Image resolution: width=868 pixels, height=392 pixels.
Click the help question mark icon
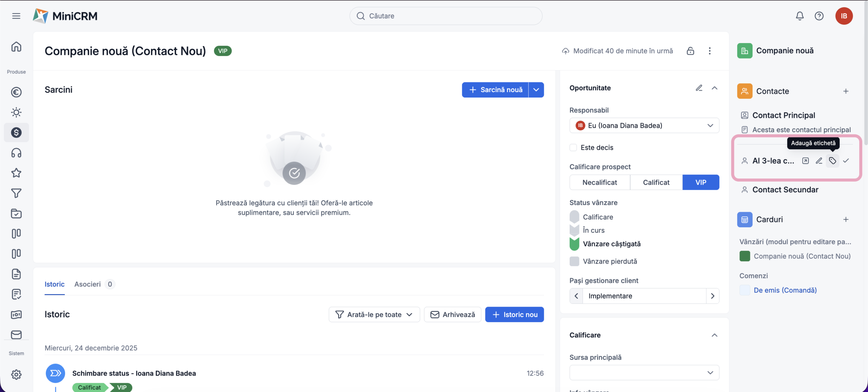[819, 16]
